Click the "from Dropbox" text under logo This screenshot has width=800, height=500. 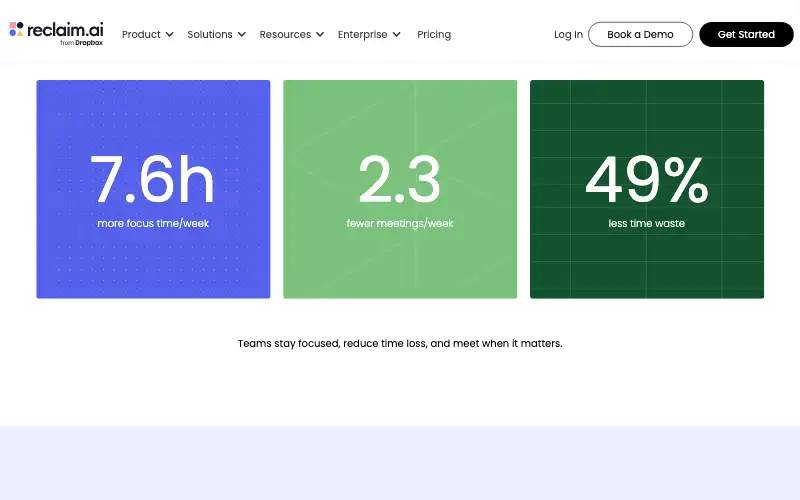pos(81,43)
